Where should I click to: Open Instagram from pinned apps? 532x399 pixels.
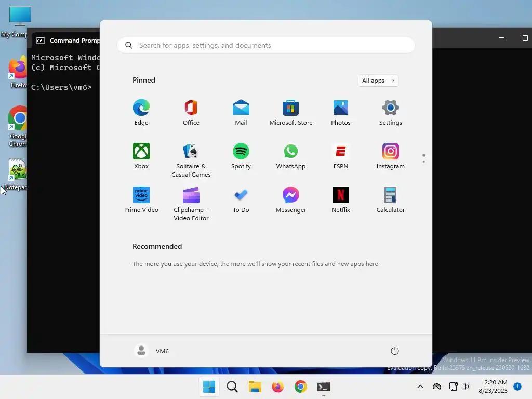click(x=391, y=156)
